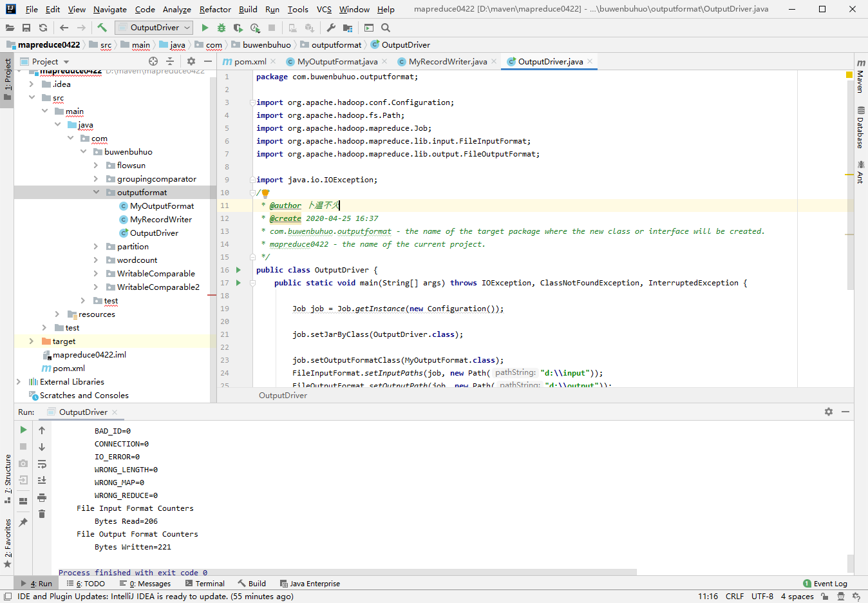Click the yellow inspection indicator in the editor

coord(849,75)
